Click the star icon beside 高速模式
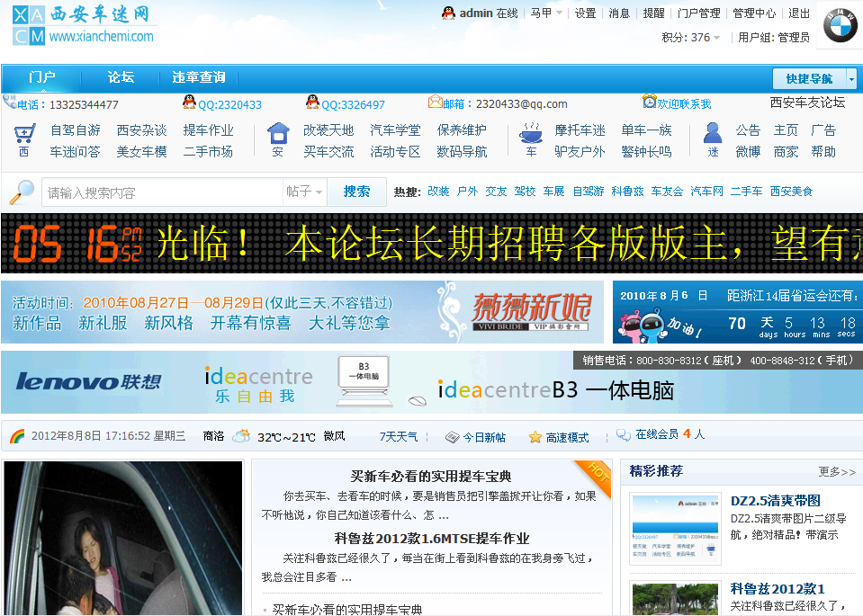The height and width of the screenshot is (616, 863). pos(535,437)
